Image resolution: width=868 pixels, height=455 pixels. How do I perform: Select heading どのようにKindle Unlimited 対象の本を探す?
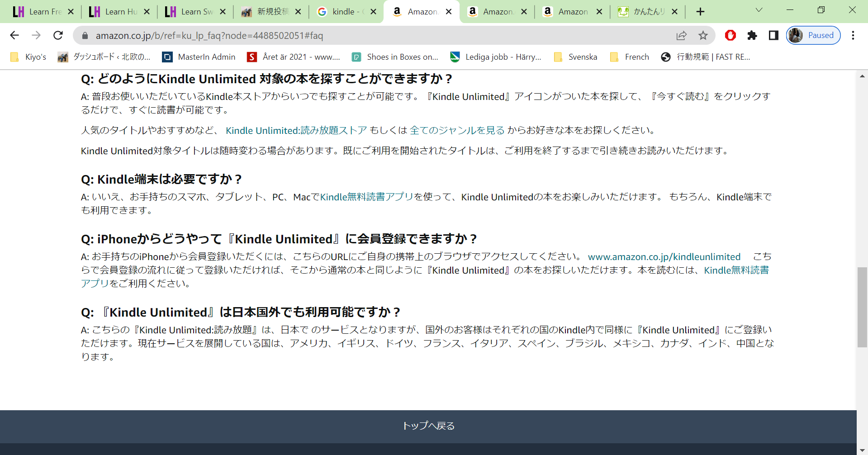point(266,79)
